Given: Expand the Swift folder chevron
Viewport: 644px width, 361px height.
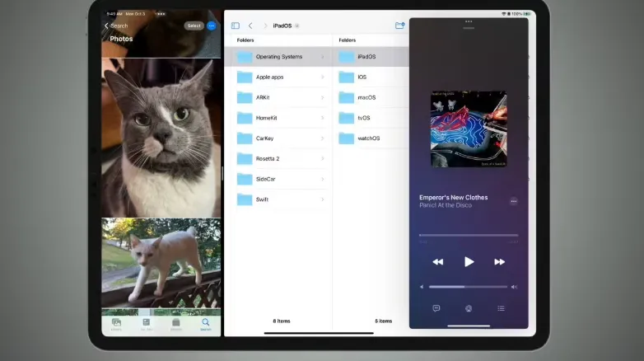Looking at the screenshot, I should coord(322,199).
